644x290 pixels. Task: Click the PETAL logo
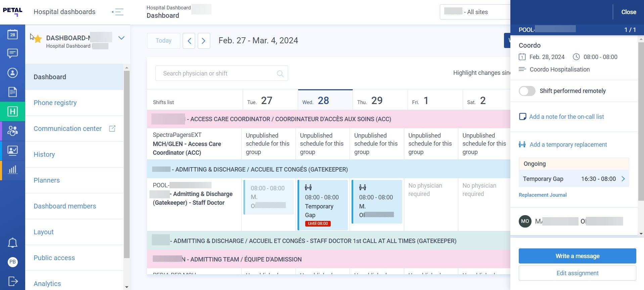[12, 12]
